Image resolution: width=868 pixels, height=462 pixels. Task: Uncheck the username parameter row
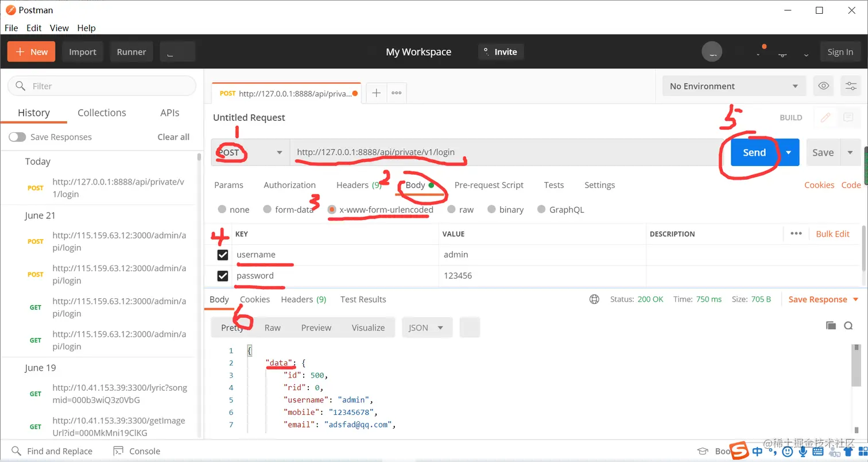tap(223, 255)
